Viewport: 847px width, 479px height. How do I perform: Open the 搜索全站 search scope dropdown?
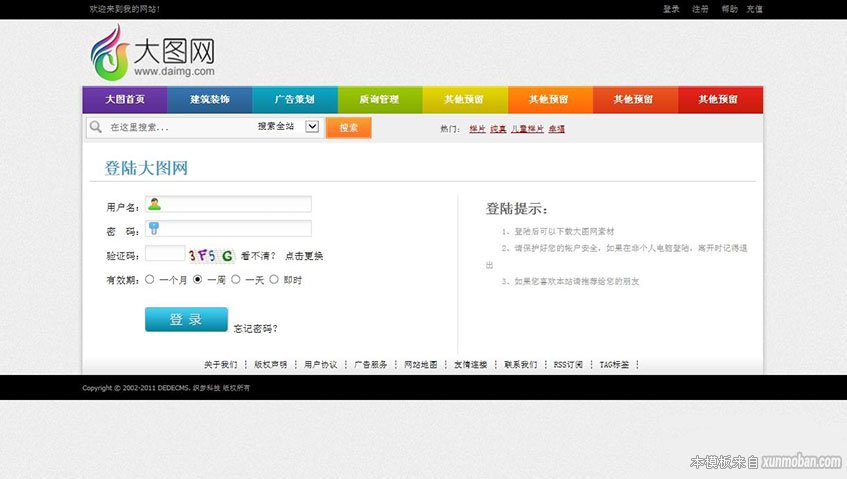point(311,127)
